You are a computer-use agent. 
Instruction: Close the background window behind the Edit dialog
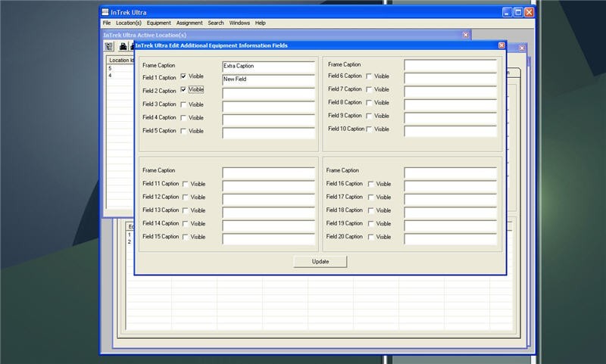tap(522, 48)
